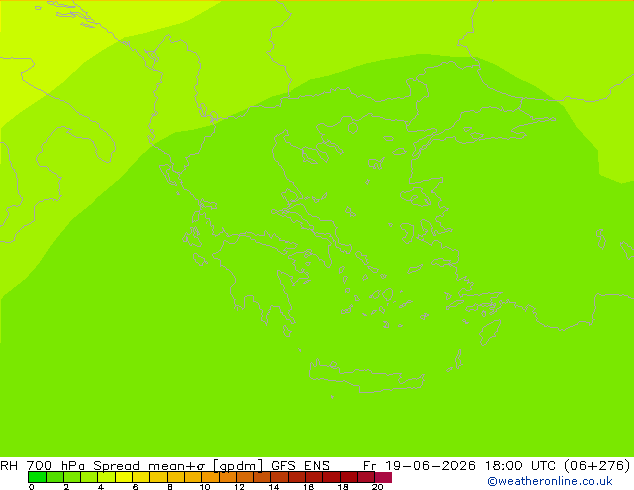This screenshot has width=634, height=490.
Task: Click the legend number 14
Action: point(274,487)
